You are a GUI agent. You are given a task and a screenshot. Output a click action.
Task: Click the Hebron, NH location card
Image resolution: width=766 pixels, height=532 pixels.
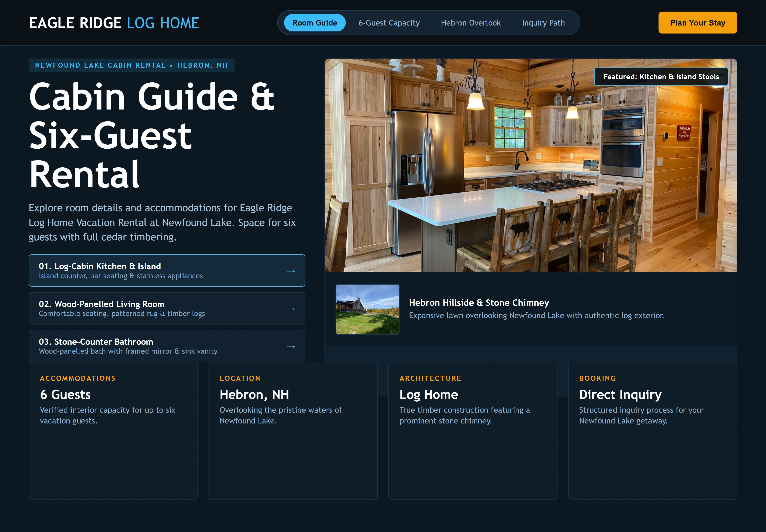[293, 431]
